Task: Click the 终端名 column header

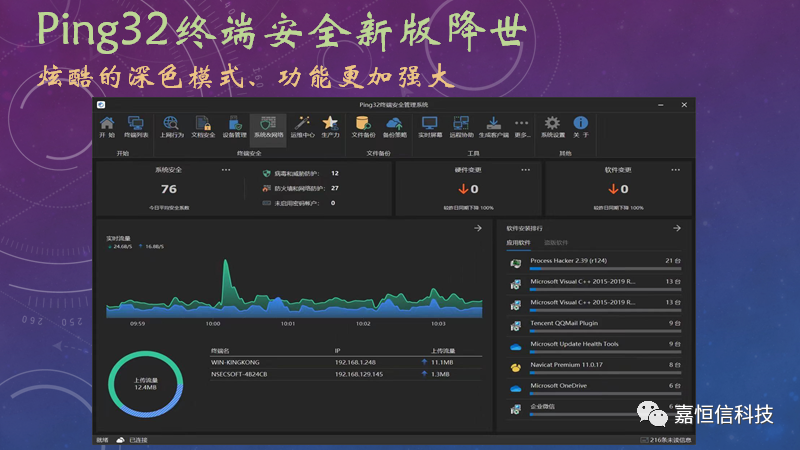Action: coord(220,351)
